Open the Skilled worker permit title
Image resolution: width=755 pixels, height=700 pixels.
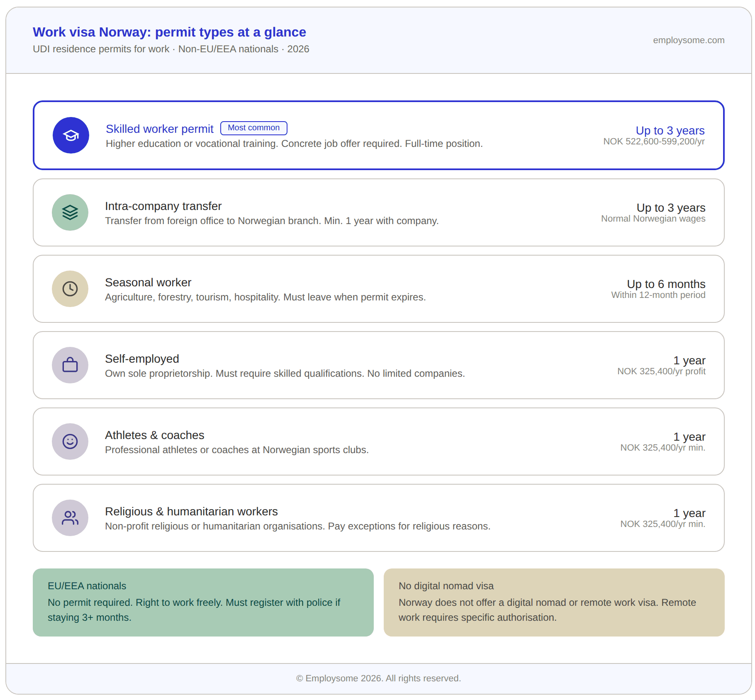pyautogui.click(x=159, y=129)
